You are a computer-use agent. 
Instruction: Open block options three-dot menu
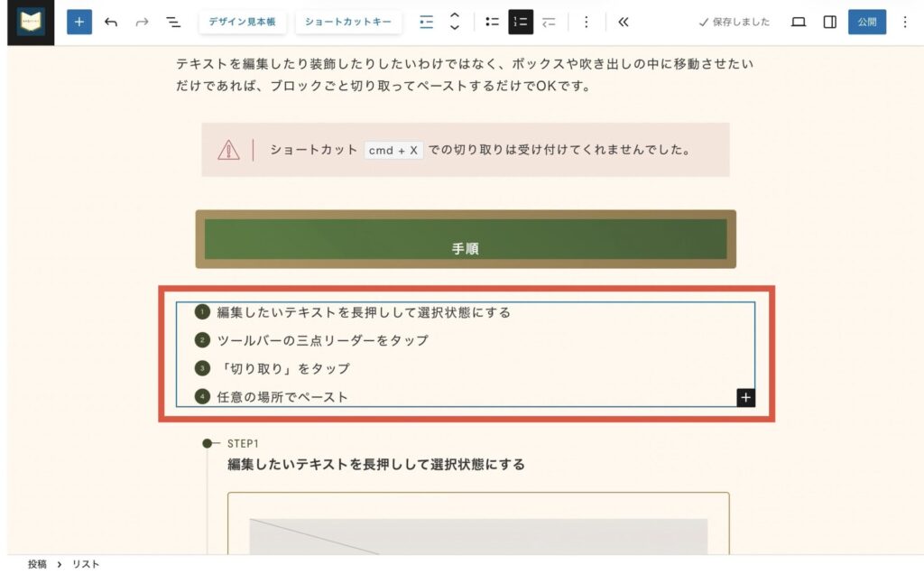(586, 23)
